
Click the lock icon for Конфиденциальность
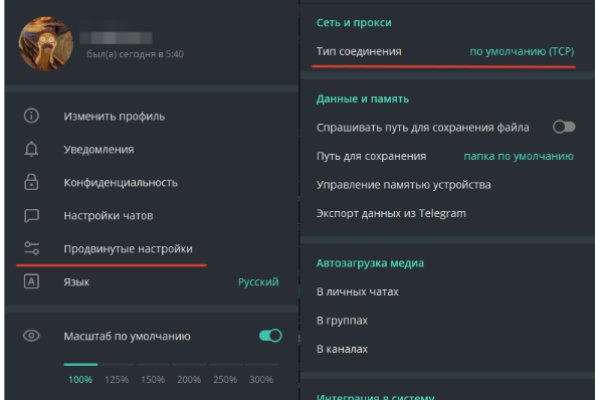point(31,182)
